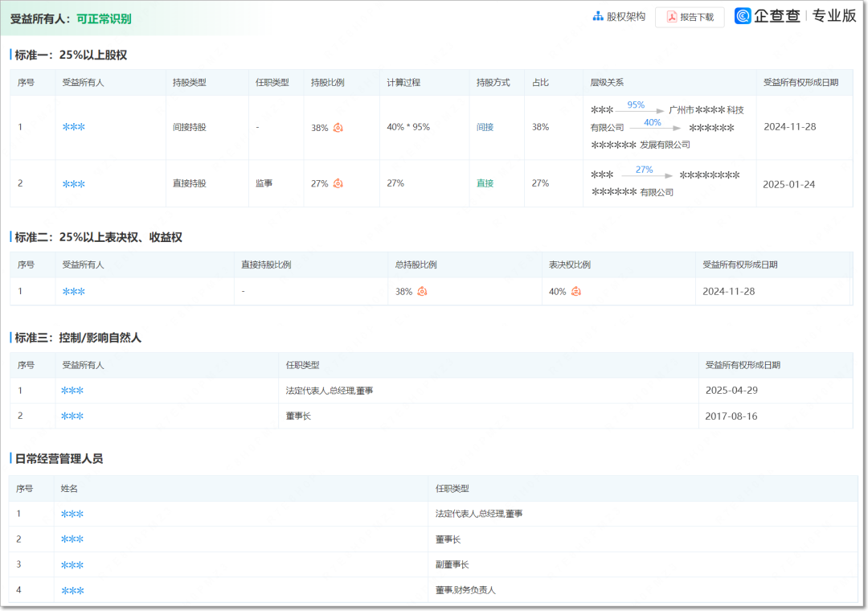The image size is (868, 611).
Task: Open the 董事长 name dated 2017-08-16
Action: click(72, 416)
